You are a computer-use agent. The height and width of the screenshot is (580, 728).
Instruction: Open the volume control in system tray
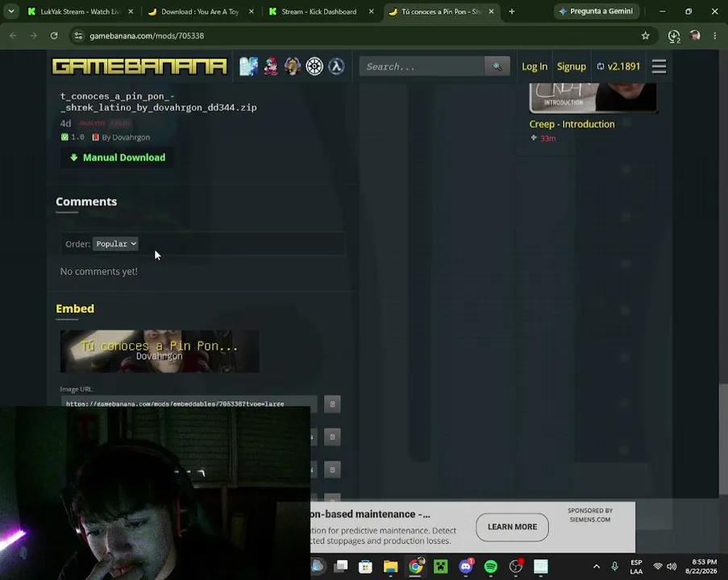672,566
